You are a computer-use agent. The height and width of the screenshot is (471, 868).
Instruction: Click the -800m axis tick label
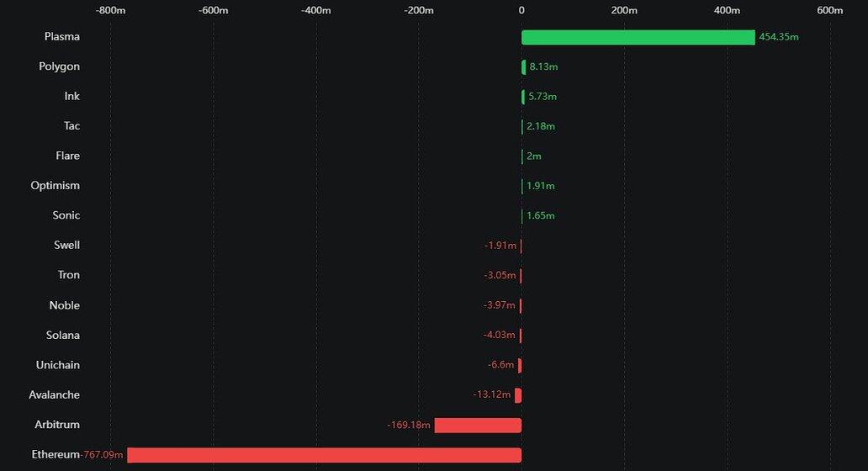point(111,10)
